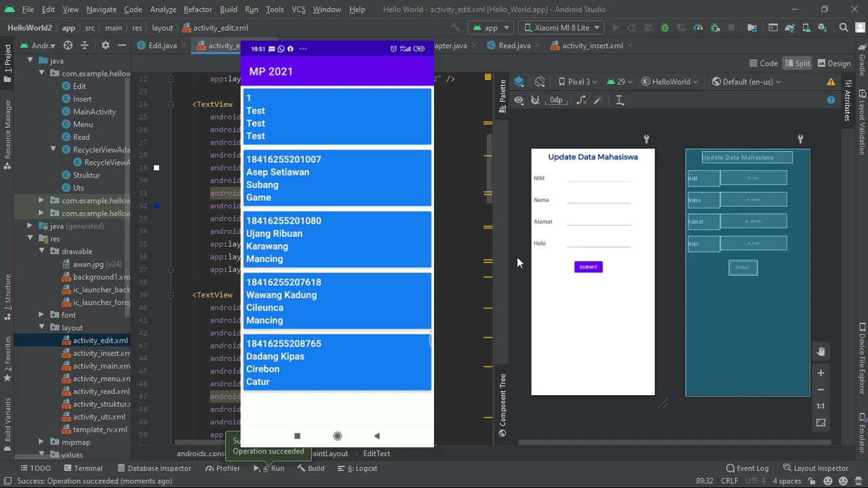Open the Logcat tool window button
868x488 pixels.
click(357, 468)
